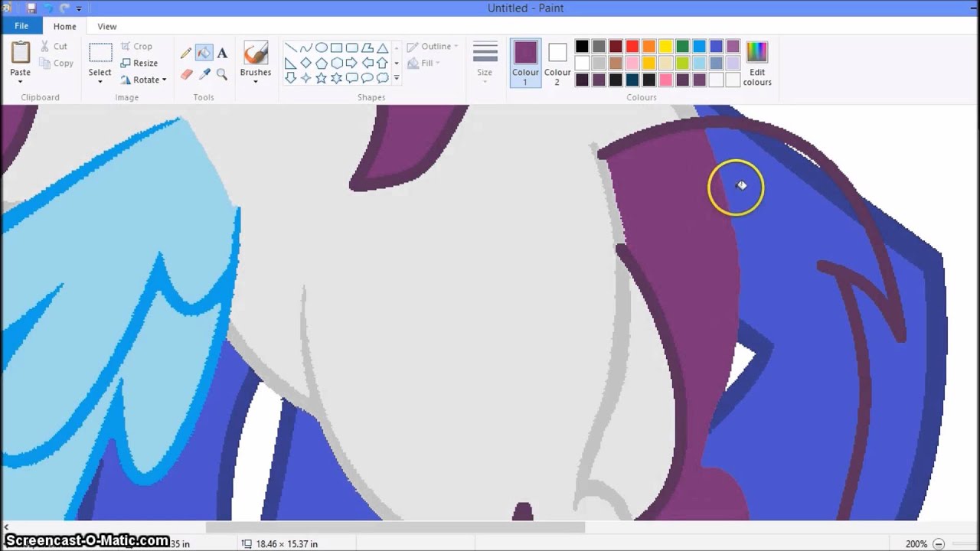Pick the red colour swatch

tap(632, 47)
